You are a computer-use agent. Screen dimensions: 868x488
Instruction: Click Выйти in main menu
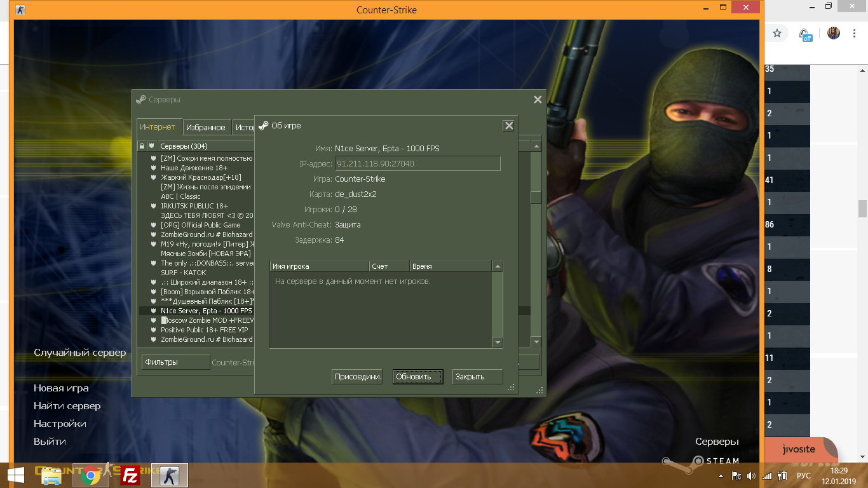coord(50,442)
